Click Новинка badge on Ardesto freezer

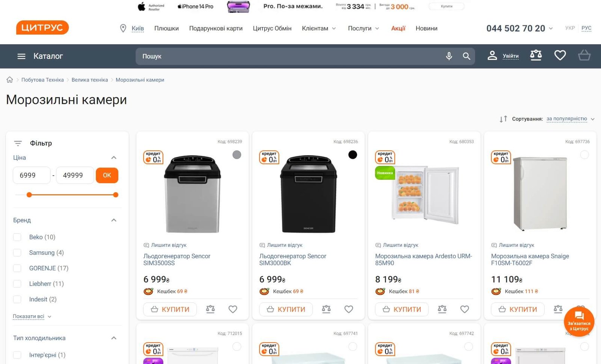(385, 173)
